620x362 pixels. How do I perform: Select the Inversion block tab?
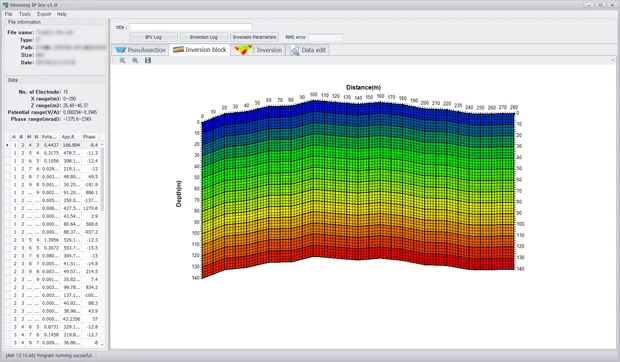200,50
